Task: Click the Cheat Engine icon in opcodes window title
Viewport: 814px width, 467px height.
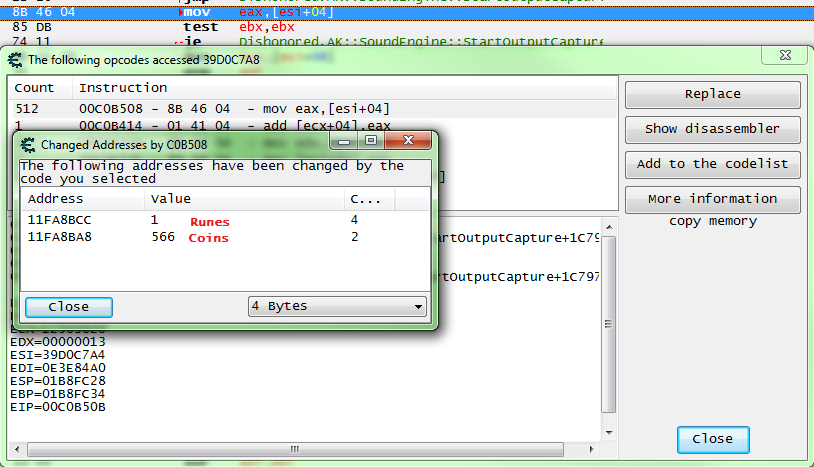Action: click(x=15, y=60)
